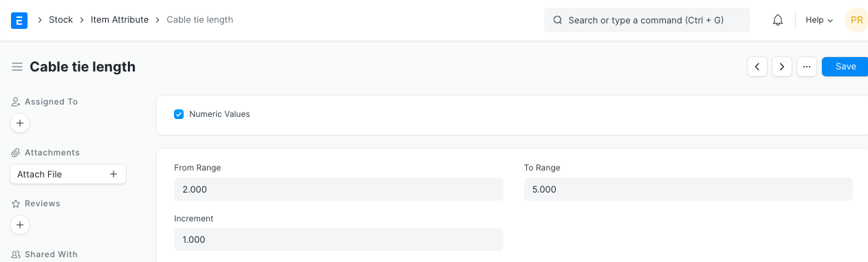Viewport: 868px width, 262px height.
Task: Edit the Increment field
Action: pyautogui.click(x=339, y=240)
